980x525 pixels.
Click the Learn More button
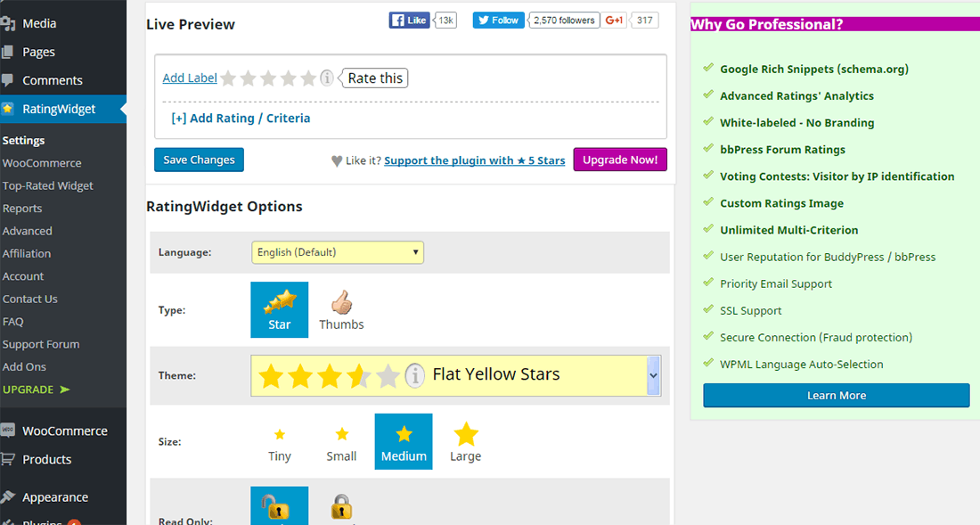pyautogui.click(x=837, y=396)
